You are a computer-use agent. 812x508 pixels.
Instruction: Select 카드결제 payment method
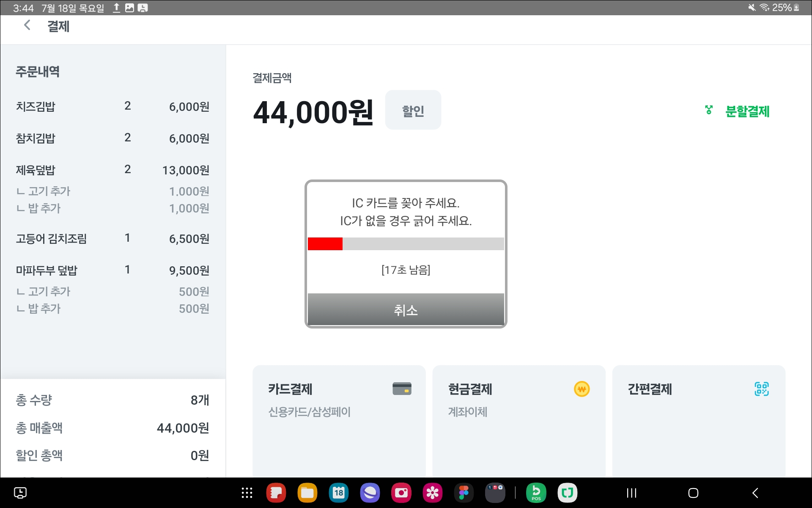[x=339, y=419]
